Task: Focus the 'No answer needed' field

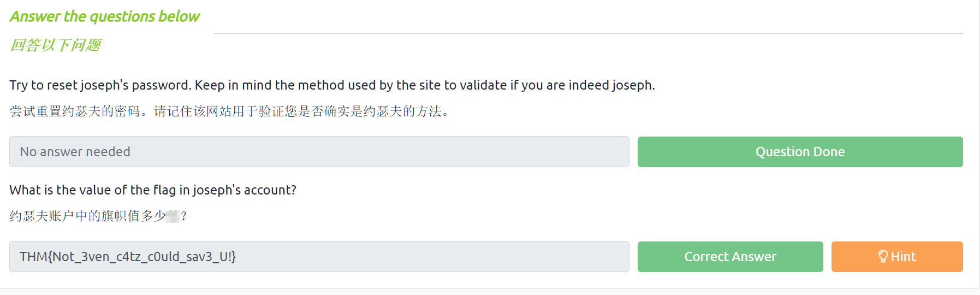Action: pyautogui.click(x=319, y=152)
